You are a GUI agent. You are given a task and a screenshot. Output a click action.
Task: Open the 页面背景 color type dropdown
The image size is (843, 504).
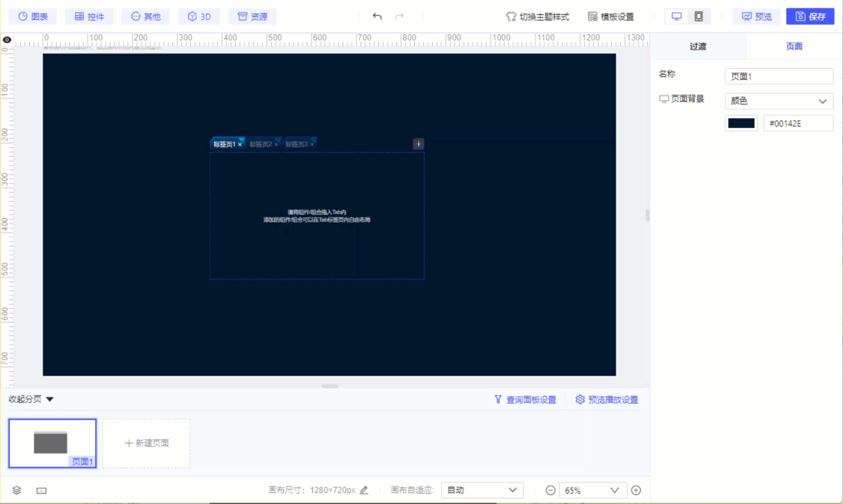pyautogui.click(x=778, y=101)
